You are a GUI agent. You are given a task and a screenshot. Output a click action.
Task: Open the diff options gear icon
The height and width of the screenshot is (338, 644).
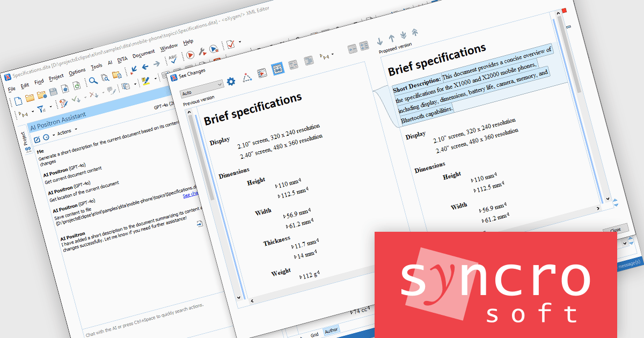point(231,82)
